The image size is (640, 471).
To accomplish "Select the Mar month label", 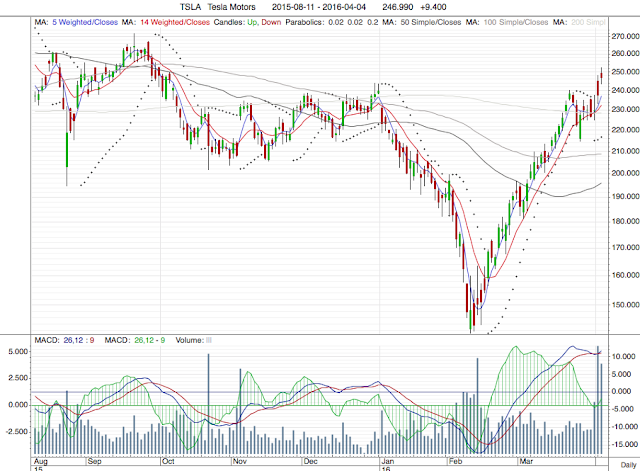I will point(526,461).
